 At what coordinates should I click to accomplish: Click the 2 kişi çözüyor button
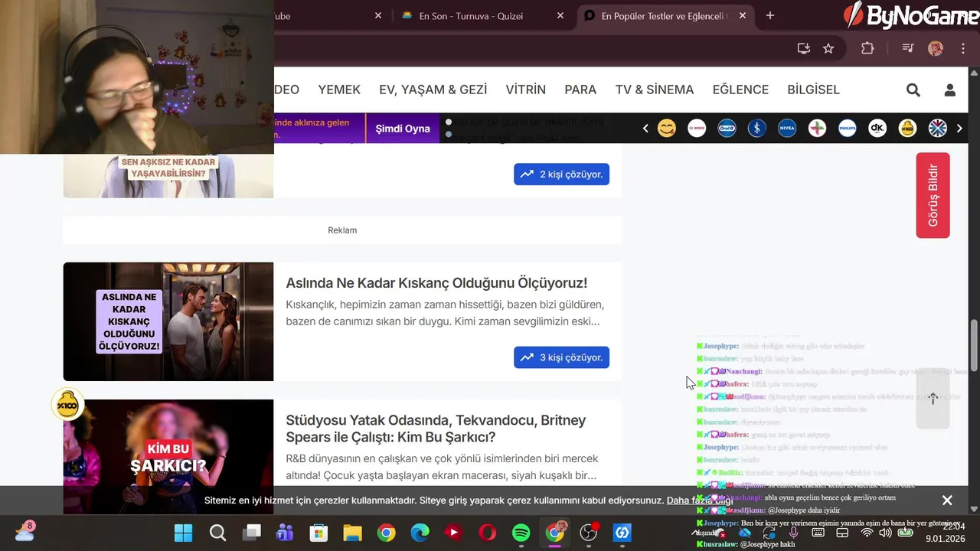pos(561,174)
